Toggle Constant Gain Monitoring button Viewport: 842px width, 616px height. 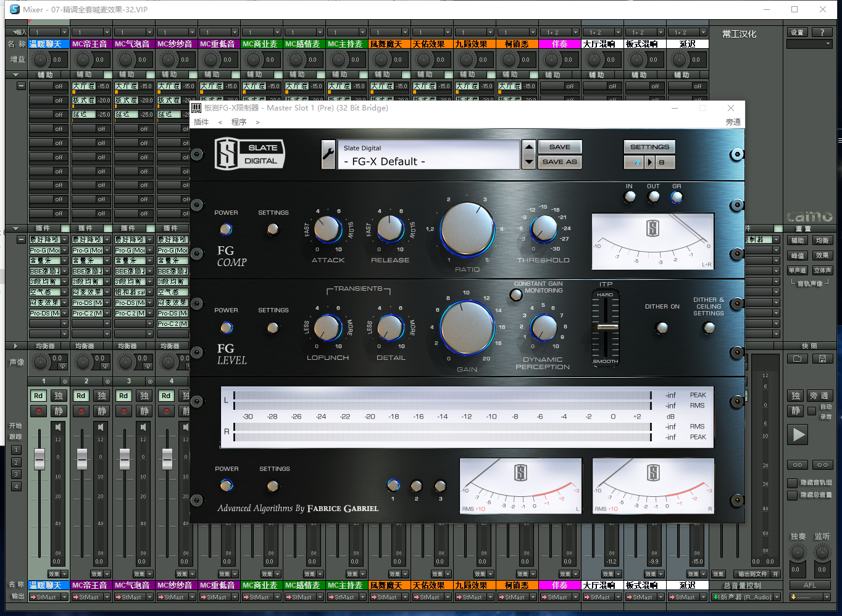tap(516, 295)
